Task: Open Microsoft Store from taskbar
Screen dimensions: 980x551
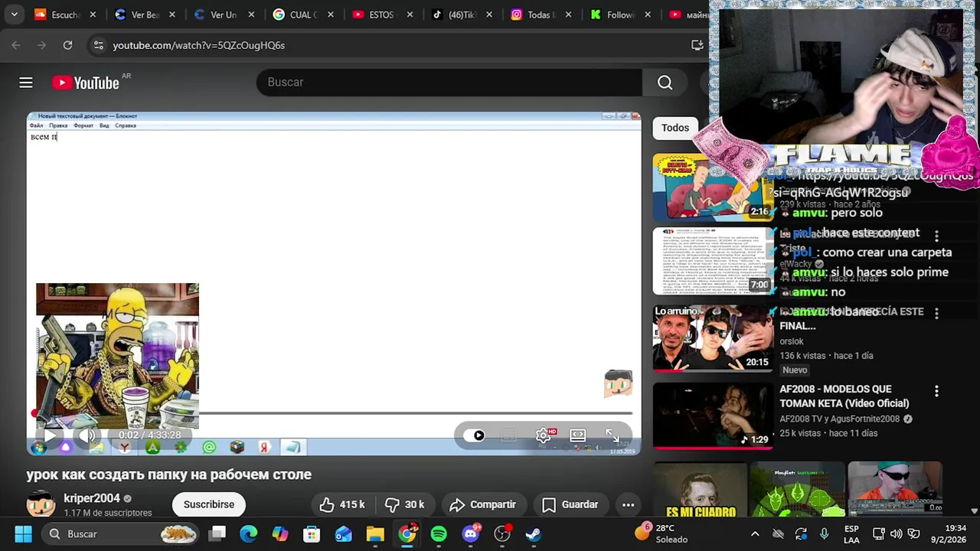Action: [x=312, y=533]
